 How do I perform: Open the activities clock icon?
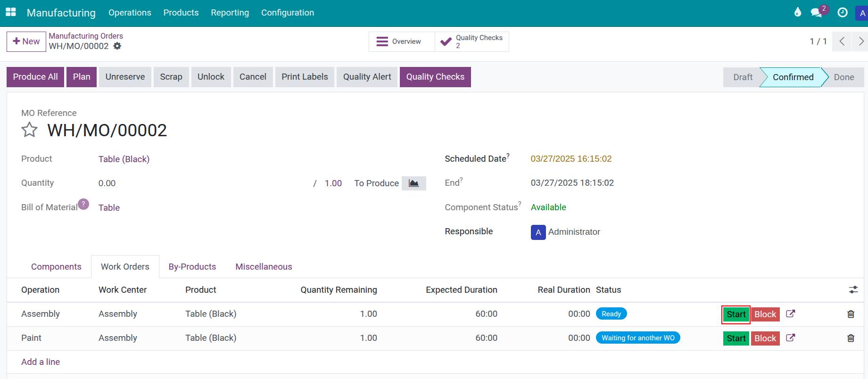pyautogui.click(x=843, y=12)
